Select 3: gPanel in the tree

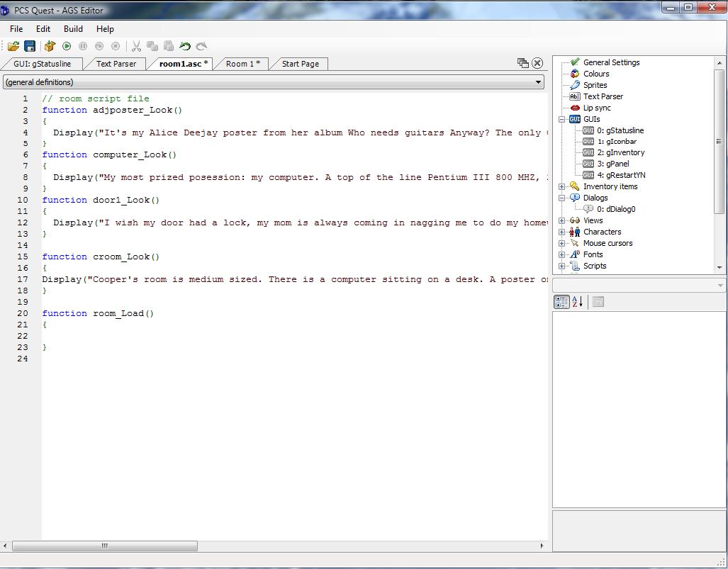pos(613,164)
